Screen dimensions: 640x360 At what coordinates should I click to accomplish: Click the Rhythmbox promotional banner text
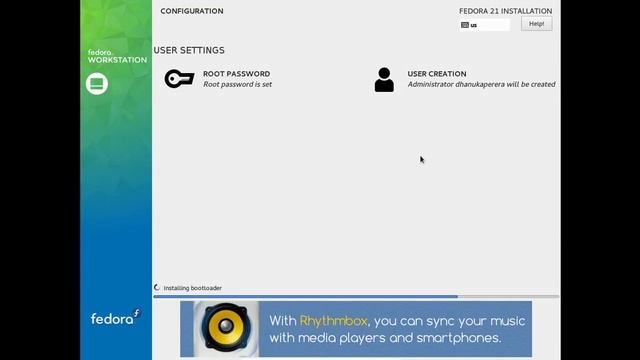(x=397, y=329)
